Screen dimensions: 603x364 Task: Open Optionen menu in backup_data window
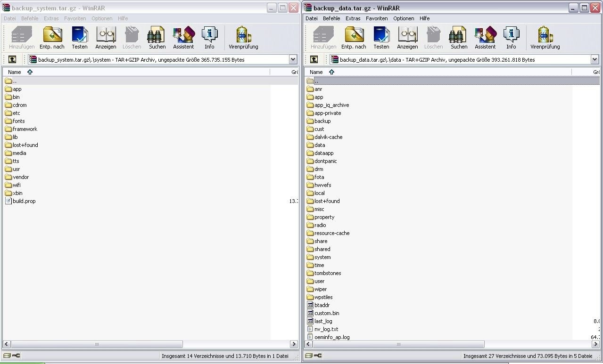coord(404,18)
